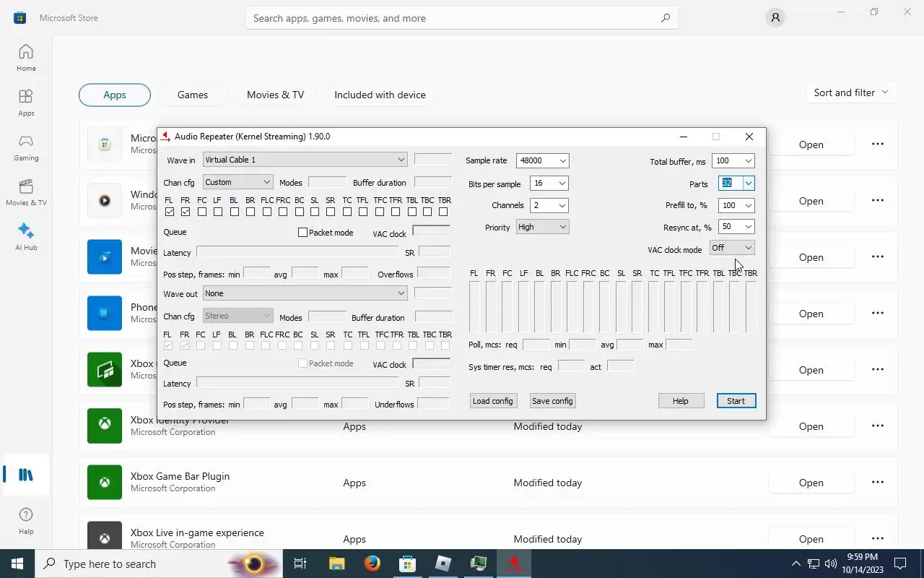This screenshot has height=578, width=924.
Task: Open Xbox Game Bar Plugin app
Action: click(x=811, y=482)
